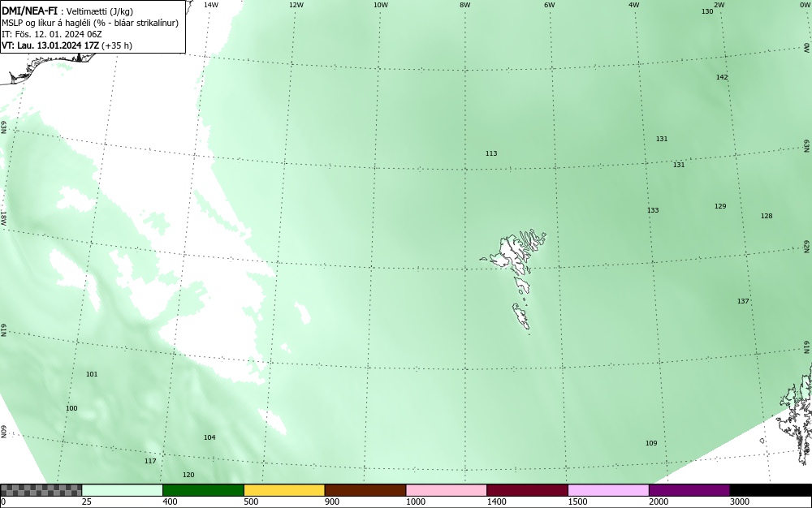This screenshot has height=508, width=812.
Task: Click the map value 137
Action: (743, 301)
